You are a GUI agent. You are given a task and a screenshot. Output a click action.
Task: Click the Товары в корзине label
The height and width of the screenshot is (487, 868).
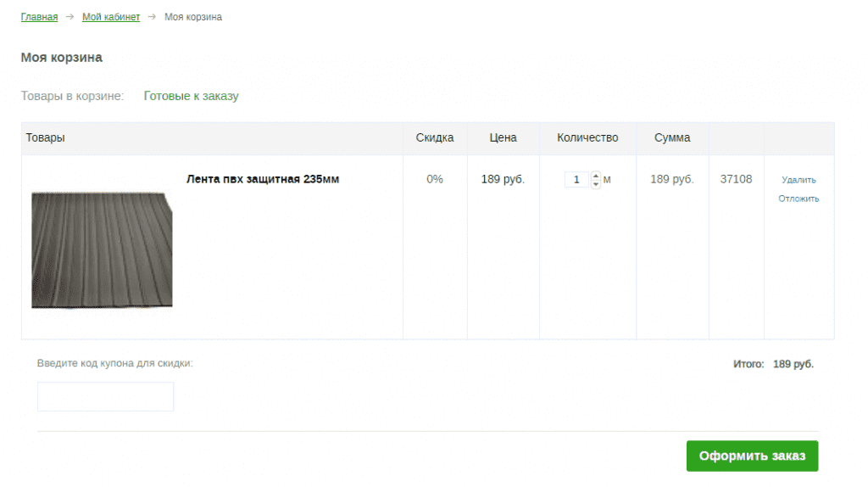(x=73, y=96)
